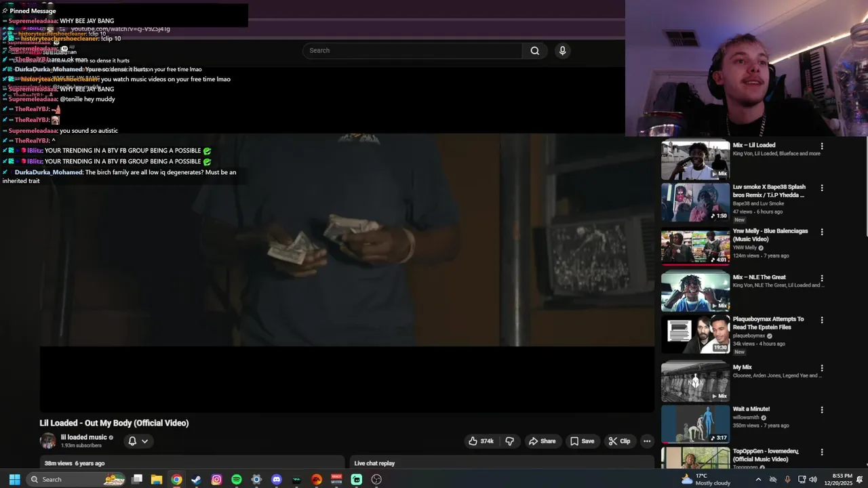Open options menu for Mix – Lil Loaded
This screenshot has width=868, height=488.
(822, 146)
